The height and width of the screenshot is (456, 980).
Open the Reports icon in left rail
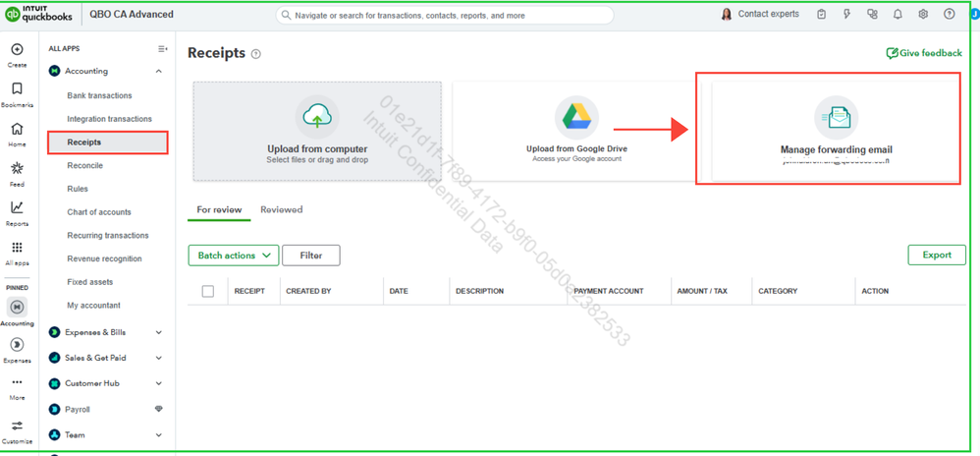click(17, 207)
